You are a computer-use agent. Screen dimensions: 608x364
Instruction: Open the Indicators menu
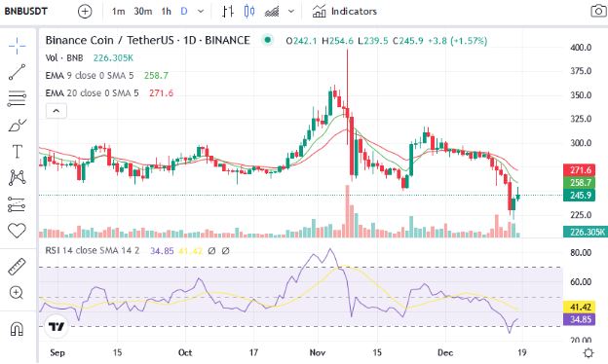[x=344, y=12]
